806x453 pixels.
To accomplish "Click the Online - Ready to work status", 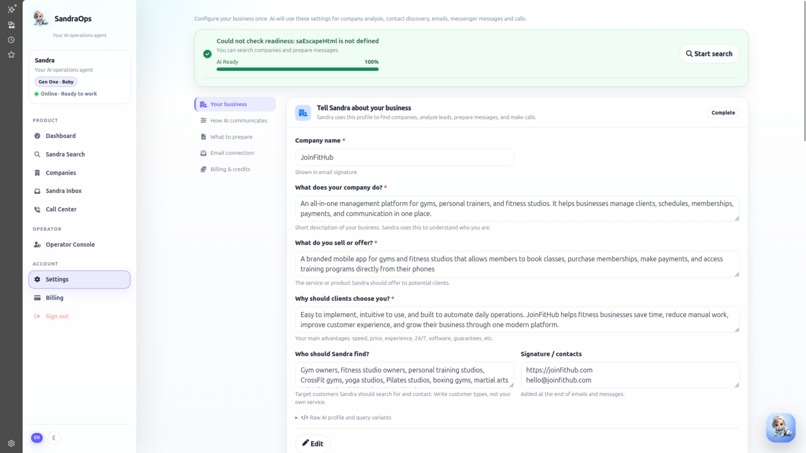I will tap(66, 94).
